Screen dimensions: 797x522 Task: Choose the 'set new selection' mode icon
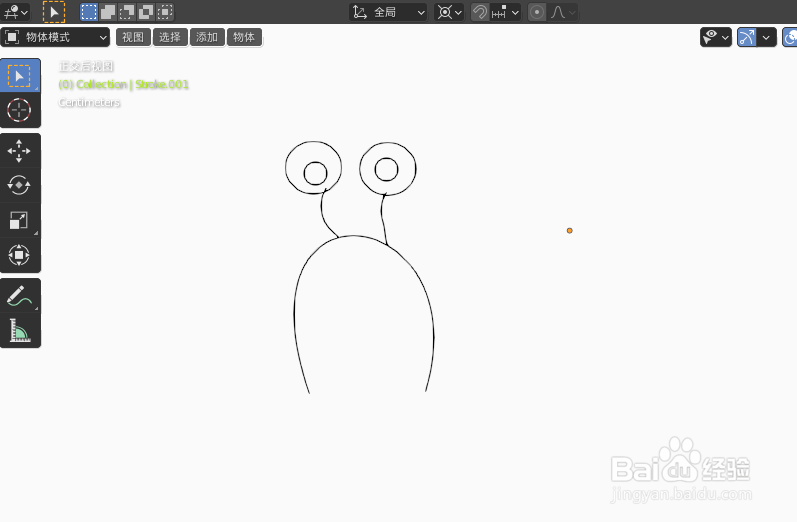(x=89, y=12)
